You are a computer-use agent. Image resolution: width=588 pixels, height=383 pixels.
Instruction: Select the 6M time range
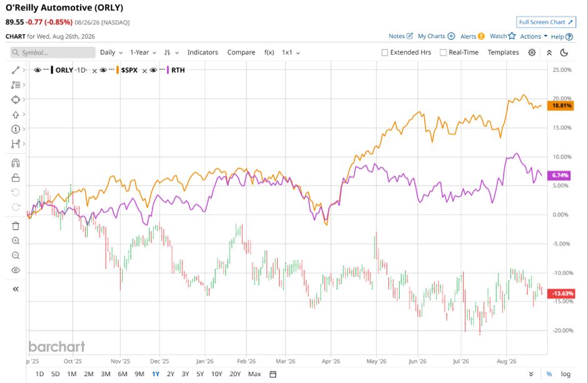coord(122,374)
